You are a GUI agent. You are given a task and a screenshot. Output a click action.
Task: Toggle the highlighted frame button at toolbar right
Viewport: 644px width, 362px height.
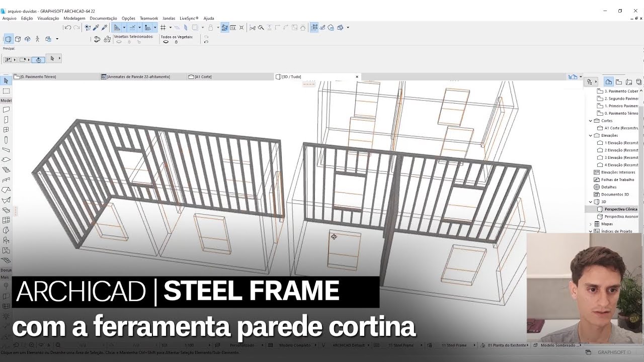tap(314, 28)
